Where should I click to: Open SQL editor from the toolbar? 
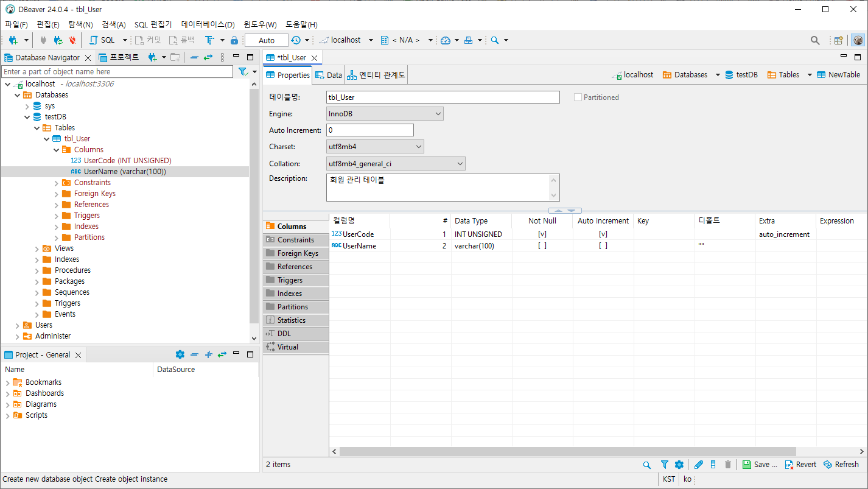[x=102, y=40]
